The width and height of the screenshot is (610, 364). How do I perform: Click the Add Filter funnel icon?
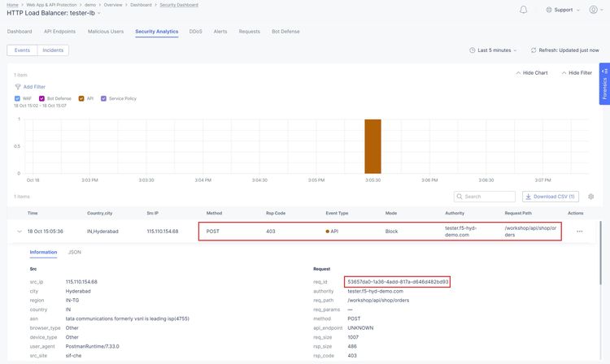click(x=18, y=86)
